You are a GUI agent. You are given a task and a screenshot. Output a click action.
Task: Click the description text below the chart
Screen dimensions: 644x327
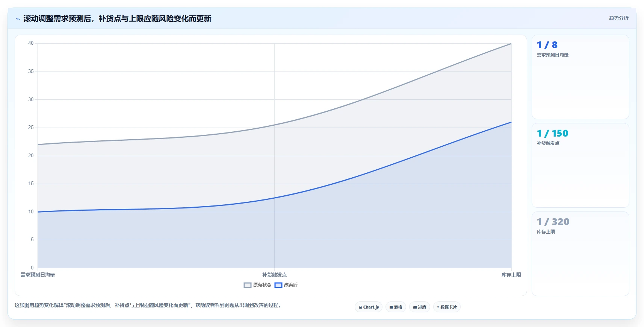point(148,305)
